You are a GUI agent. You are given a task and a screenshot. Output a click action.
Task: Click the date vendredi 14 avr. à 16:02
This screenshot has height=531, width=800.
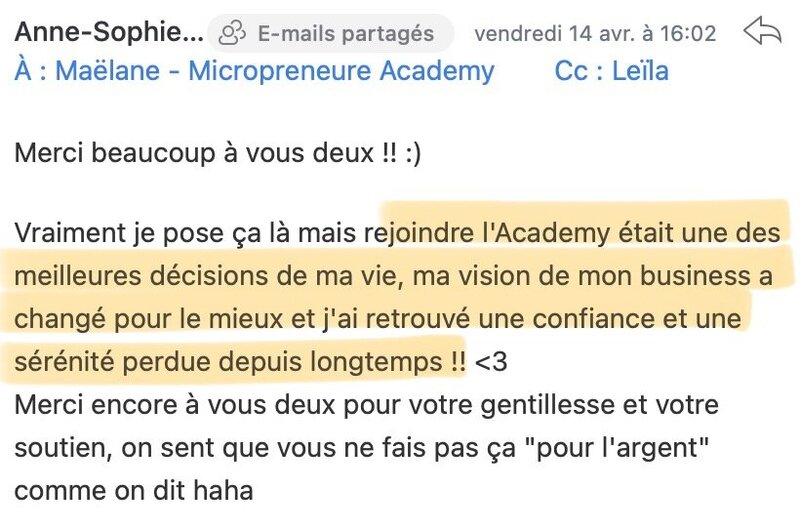click(595, 34)
